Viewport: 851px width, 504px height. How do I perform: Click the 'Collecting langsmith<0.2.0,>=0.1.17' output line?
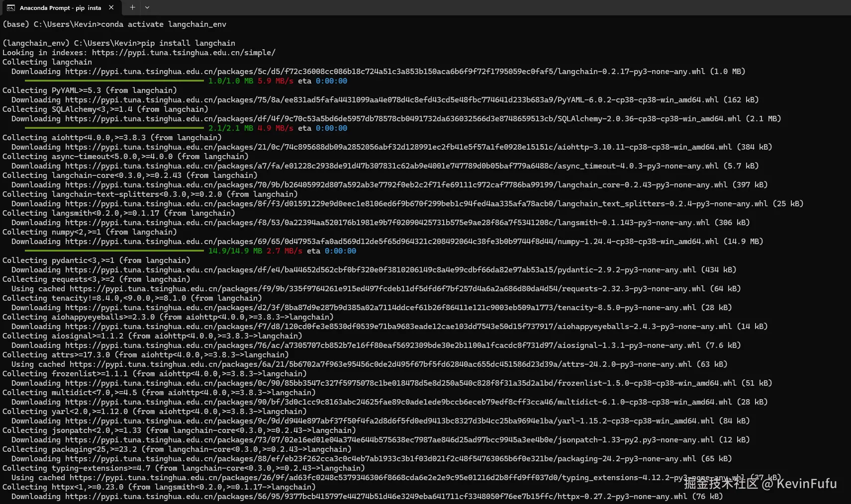119,213
